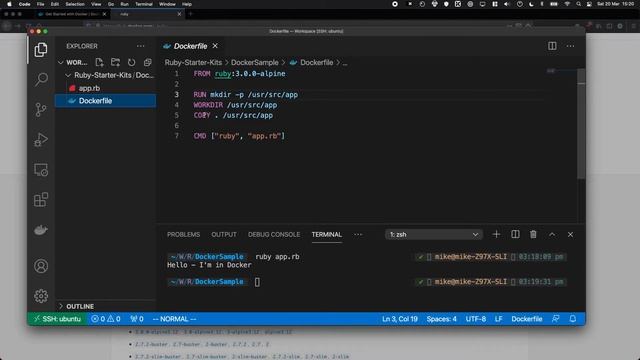Screen dimensions: 640x360
Task: Add a new terminal
Action: point(496,234)
